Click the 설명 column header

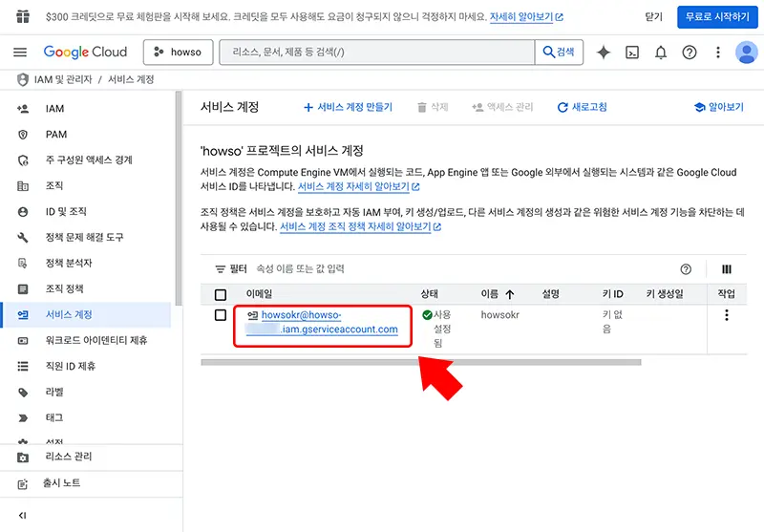click(x=551, y=294)
